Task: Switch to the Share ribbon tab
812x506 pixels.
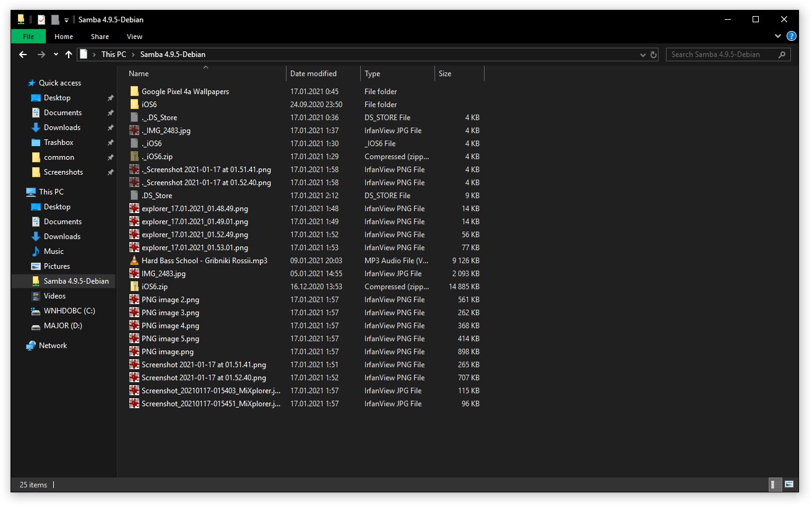Action: point(100,37)
